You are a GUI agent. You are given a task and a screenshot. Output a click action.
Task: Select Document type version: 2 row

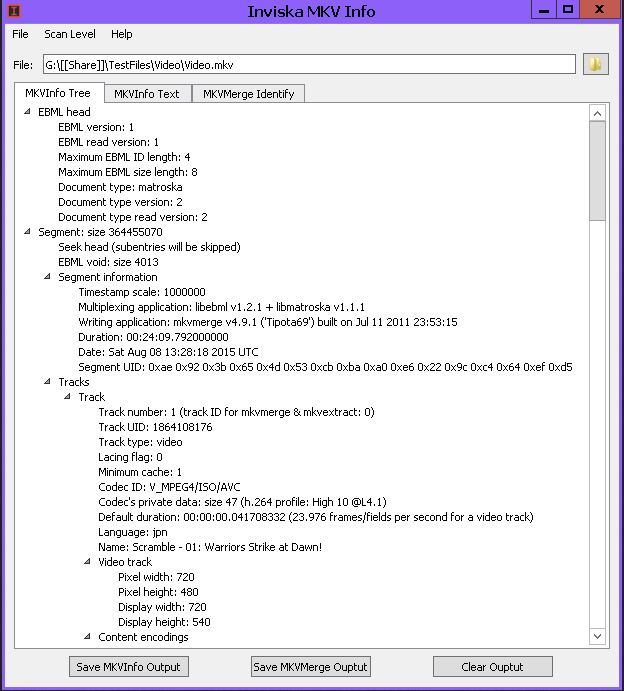tap(120, 202)
